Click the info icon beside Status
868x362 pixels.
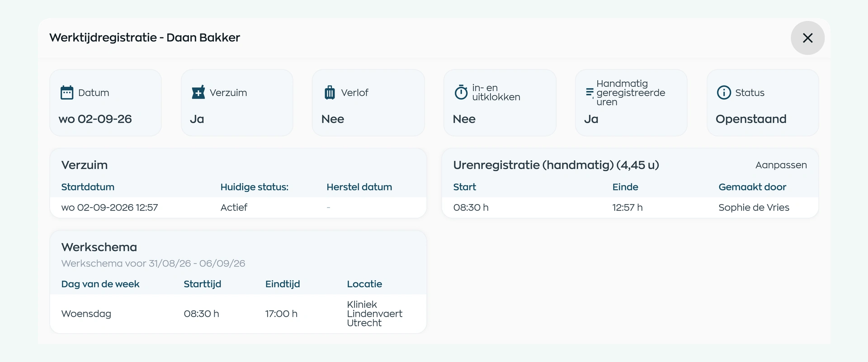(x=724, y=92)
